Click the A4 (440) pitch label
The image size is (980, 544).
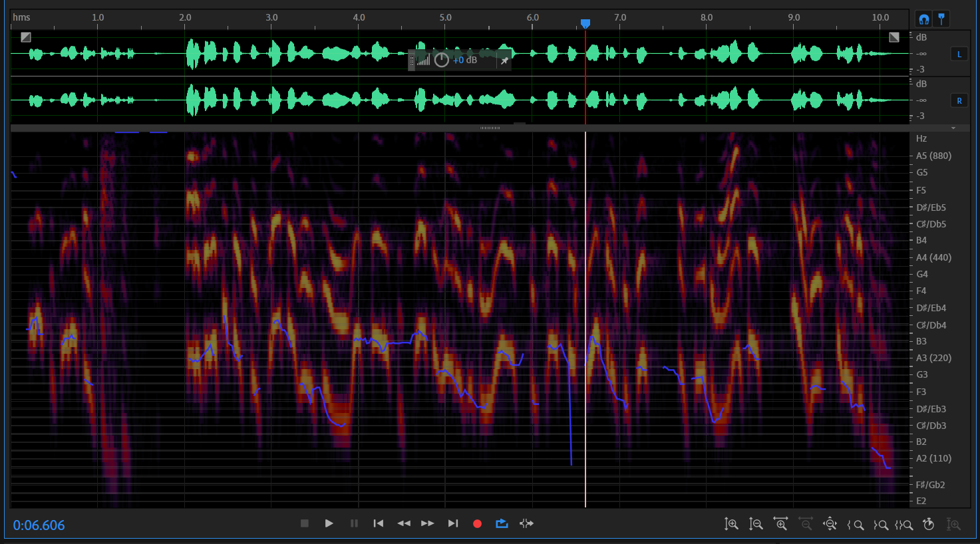coord(933,257)
